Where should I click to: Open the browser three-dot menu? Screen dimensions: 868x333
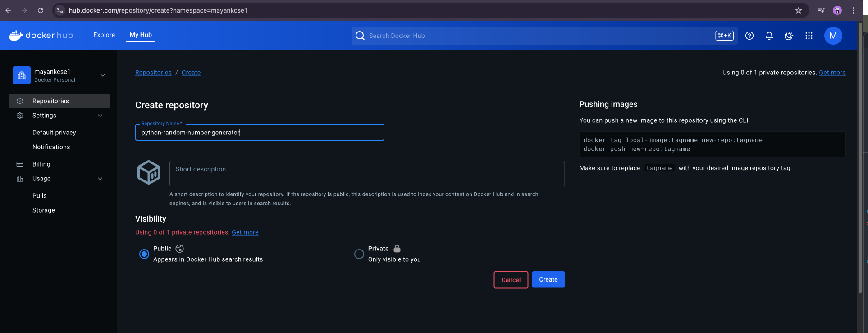coord(854,10)
